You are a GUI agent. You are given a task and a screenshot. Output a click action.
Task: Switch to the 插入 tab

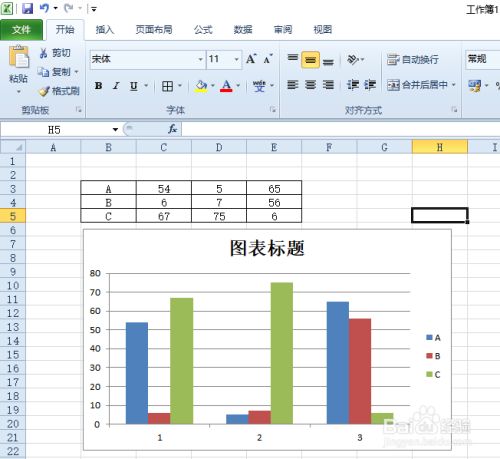click(x=105, y=30)
